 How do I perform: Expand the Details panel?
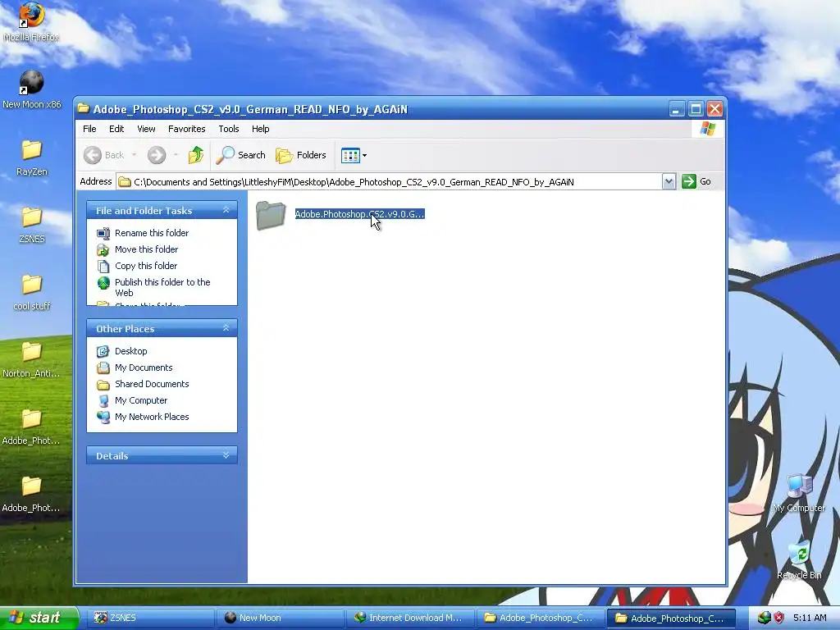226,455
